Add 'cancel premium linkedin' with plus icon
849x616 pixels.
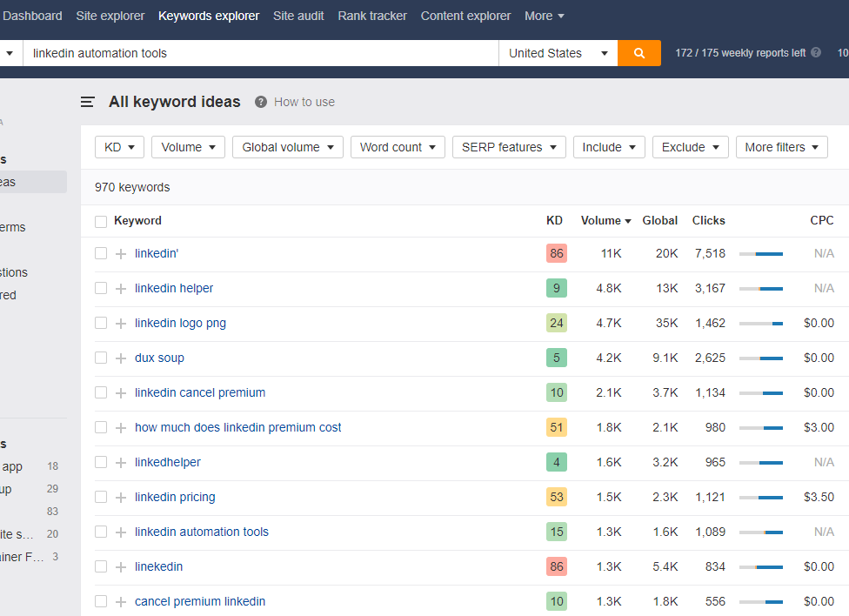(121, 601)
